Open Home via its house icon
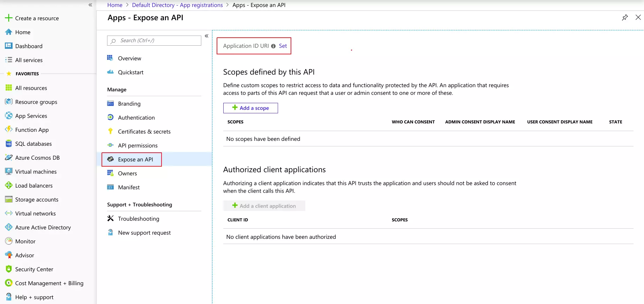Screen dimensions: 644x304 point(9,32)
